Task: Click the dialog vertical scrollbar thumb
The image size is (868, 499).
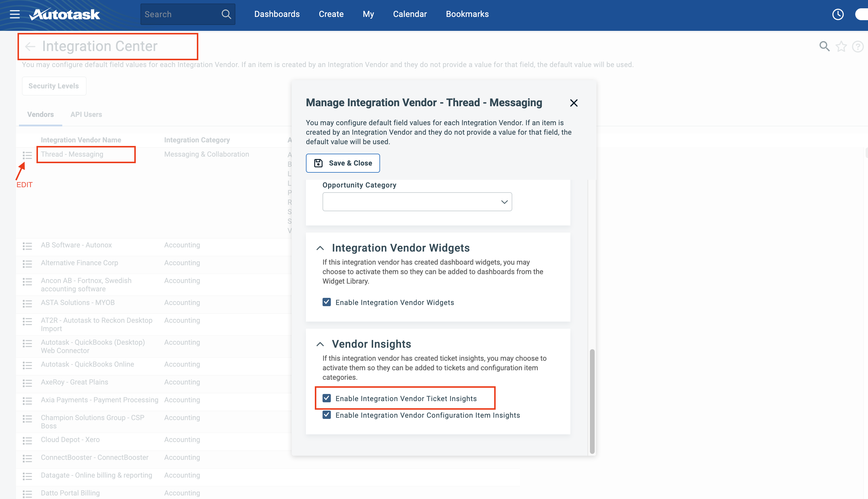Action: 592,401
